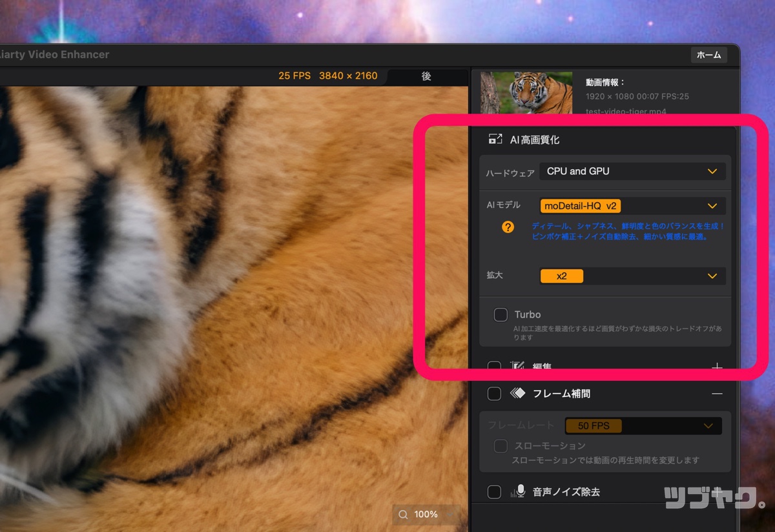Click the AI高画質化 upscale icon
Image resolution: width=775 pixels, height=532 pixels.
pyautogui.click(x=495, y=139)
